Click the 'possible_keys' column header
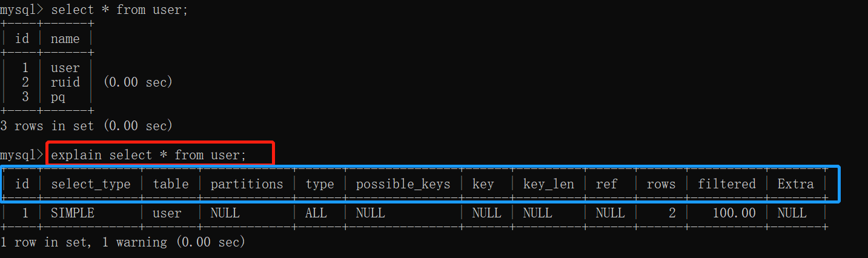 pos(403,184)
